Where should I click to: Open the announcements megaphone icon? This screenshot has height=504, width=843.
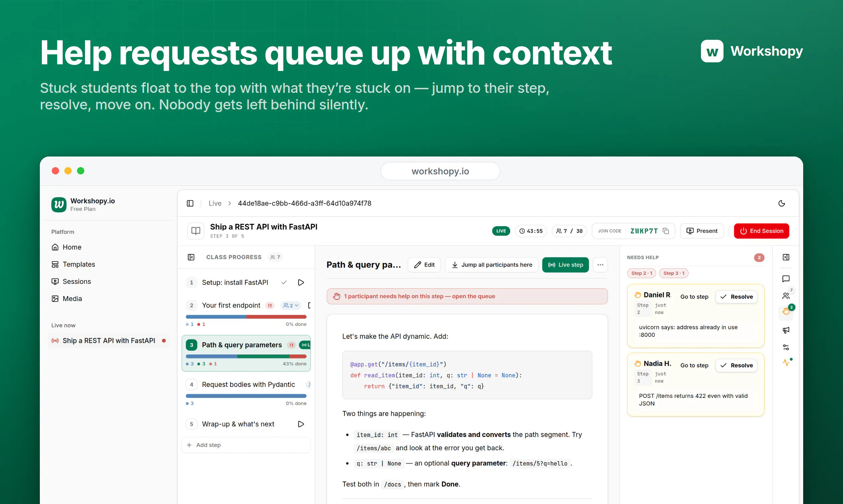click(786, 330)
